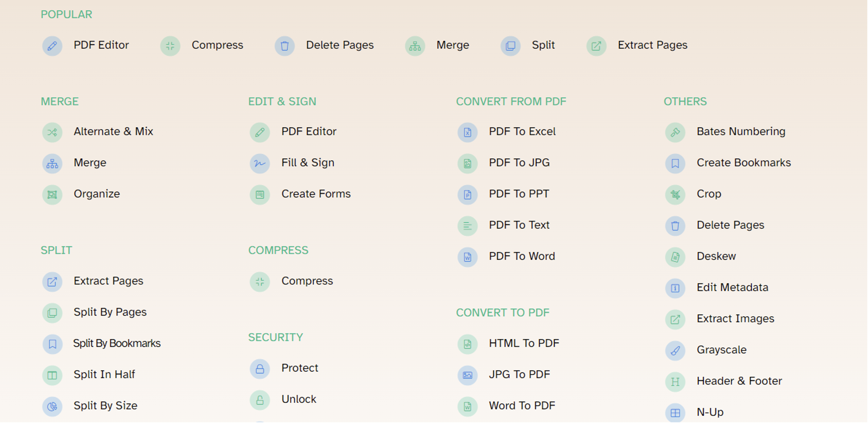The height and width of the screenshot is (423, 868).
Task: Open the Split By Size link
Action: (x=106, y=406)
